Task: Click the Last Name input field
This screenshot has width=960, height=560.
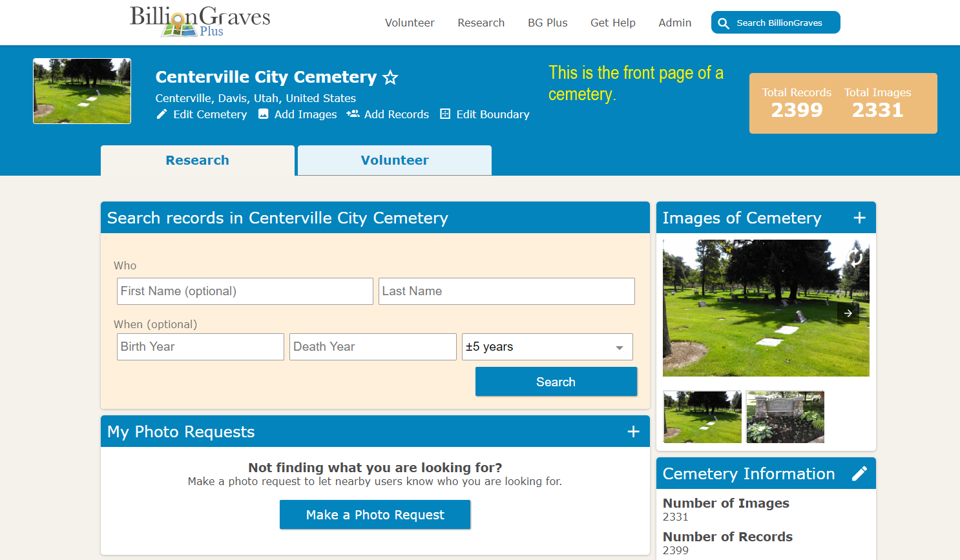Action: pos(506,291)
